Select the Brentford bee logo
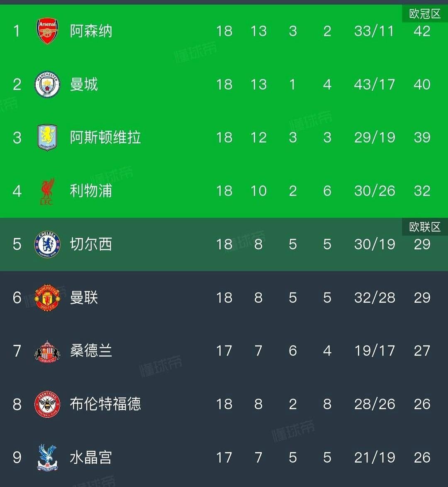 pos(47,404)
